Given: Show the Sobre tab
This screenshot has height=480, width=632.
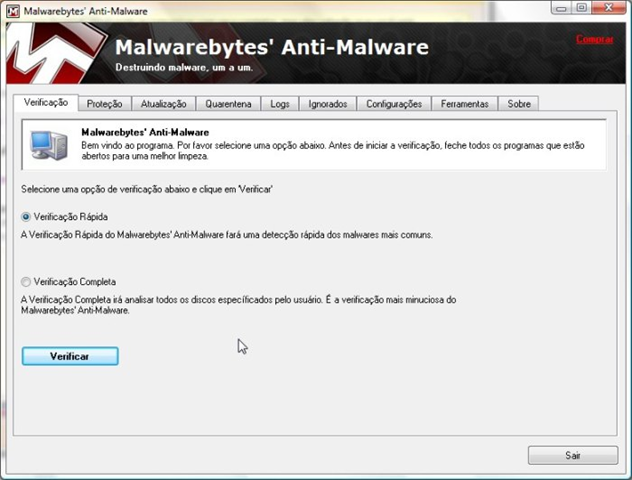Looking at the screenshot, I should click(x=519, y=104).
